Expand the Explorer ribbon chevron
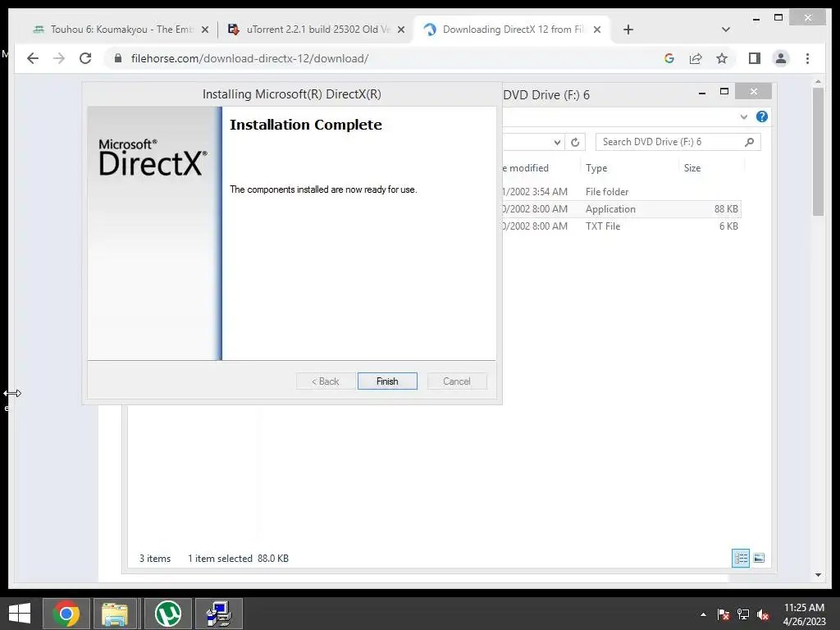The image size is (840, 630). [x=743, y=116]
